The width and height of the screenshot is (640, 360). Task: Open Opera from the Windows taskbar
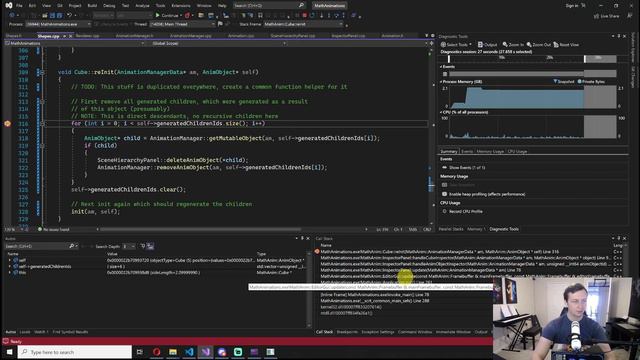[x=157, y=352]
